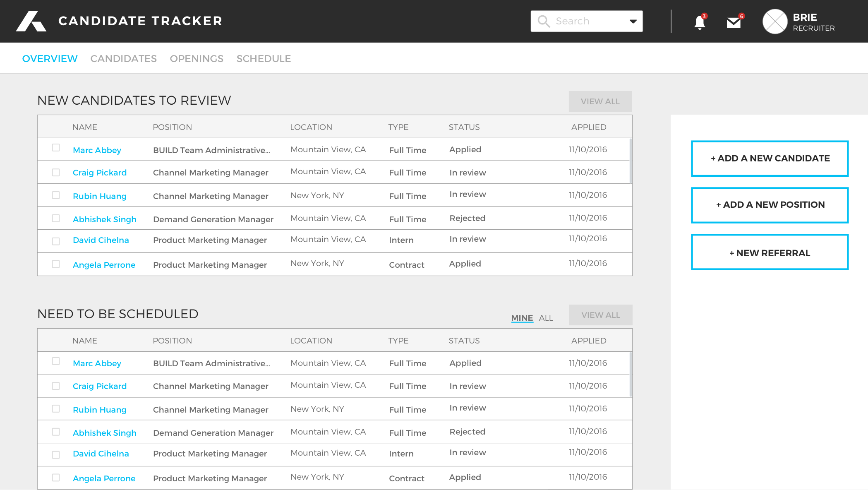This screenshot has width=868, height=490.
Task: Switch to the Candidates tab
Action: pos(123,59)
